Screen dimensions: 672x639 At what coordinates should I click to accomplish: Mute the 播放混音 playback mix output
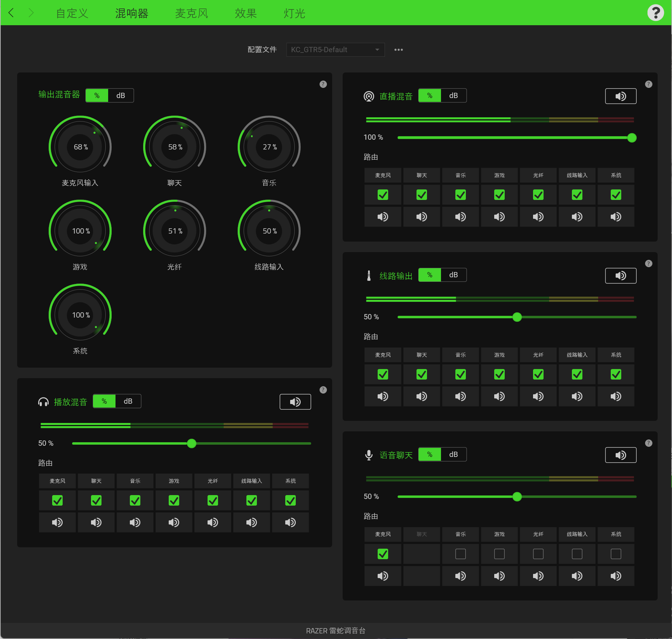[295, 402]
